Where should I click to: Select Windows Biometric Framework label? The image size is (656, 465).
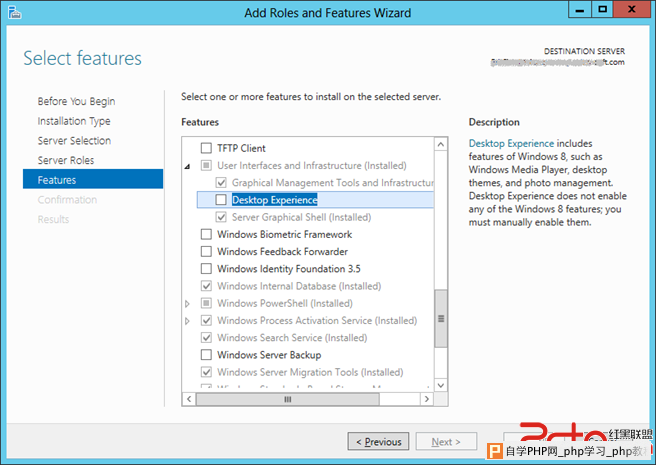[284, 234]
